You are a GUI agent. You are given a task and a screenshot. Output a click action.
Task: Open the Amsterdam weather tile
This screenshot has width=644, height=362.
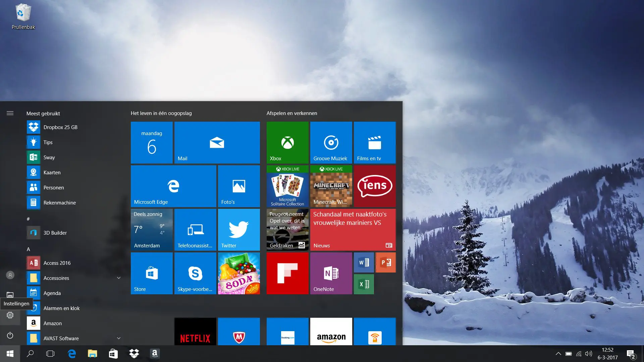[152, 230]
